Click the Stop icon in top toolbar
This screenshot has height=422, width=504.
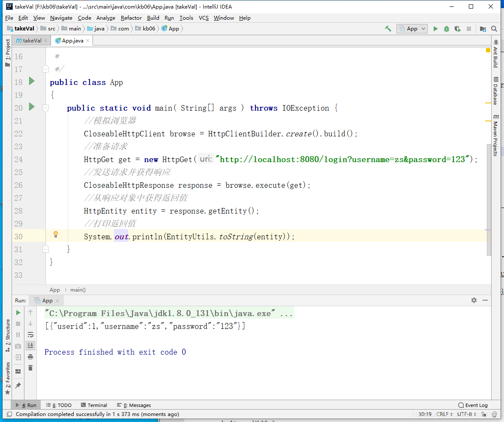coord(469,29)
